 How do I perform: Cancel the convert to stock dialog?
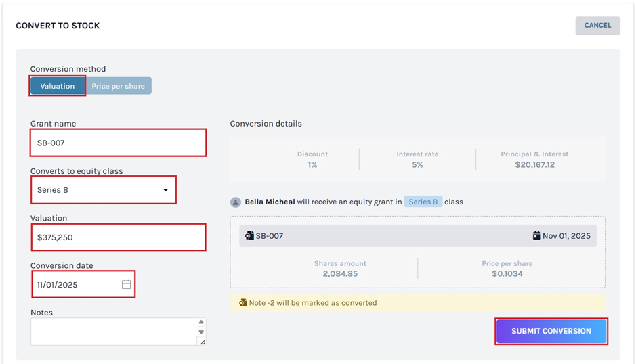pos(597,26)
